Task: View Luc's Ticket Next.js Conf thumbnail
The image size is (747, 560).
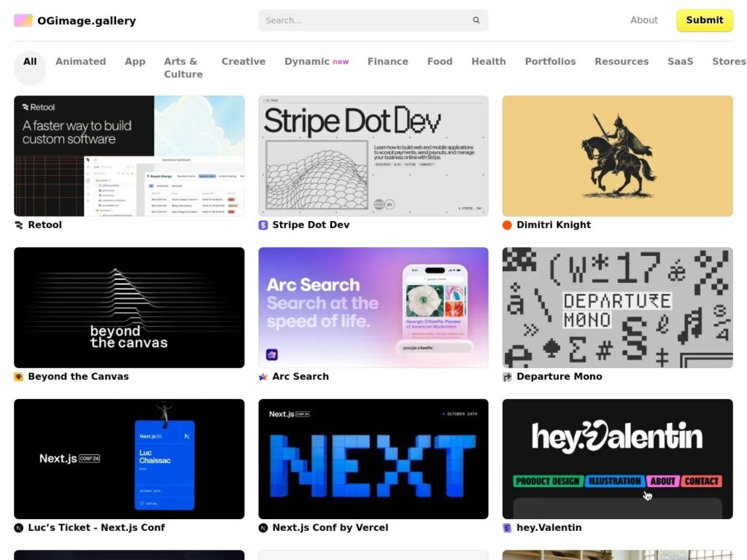Action: point(129,459)
